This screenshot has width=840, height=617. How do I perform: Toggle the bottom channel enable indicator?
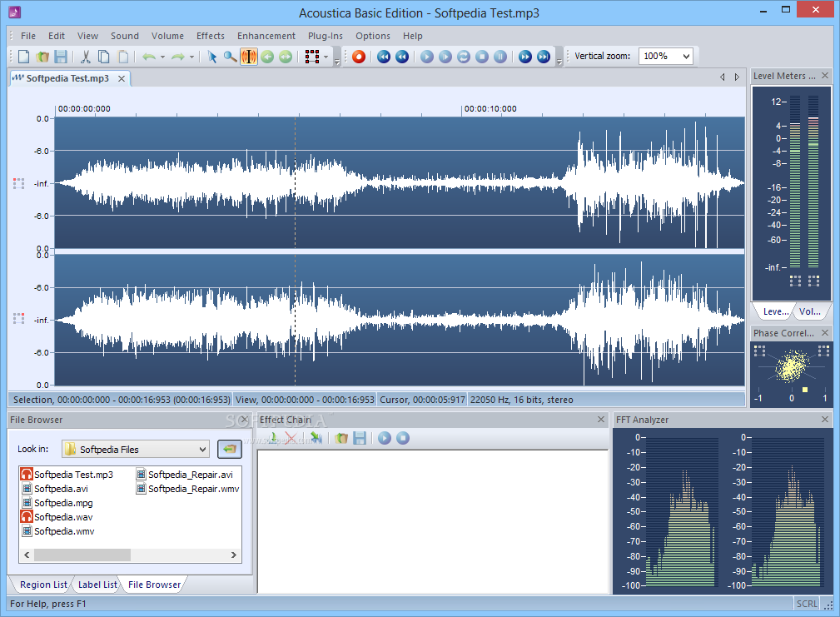point(19,319)
